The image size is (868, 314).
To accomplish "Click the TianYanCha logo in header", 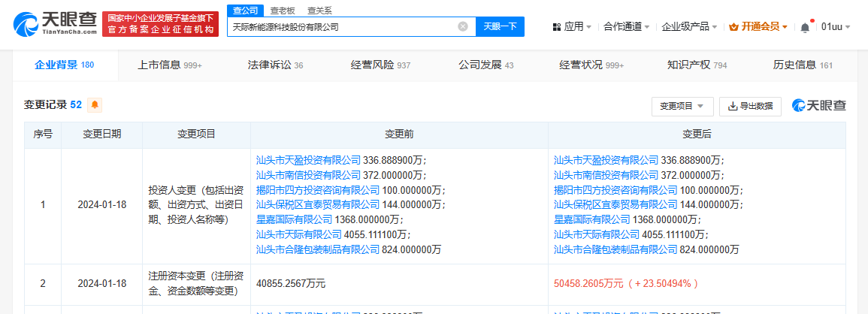I will (55, 24).
